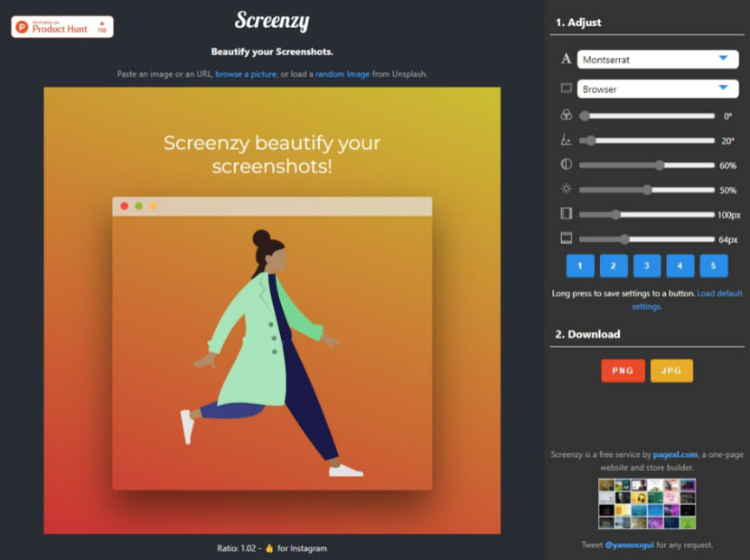Click the half-circle contrast icon
Image resolution: width=750 pixels, height=560 pixels.
click(x=566, y=165)
